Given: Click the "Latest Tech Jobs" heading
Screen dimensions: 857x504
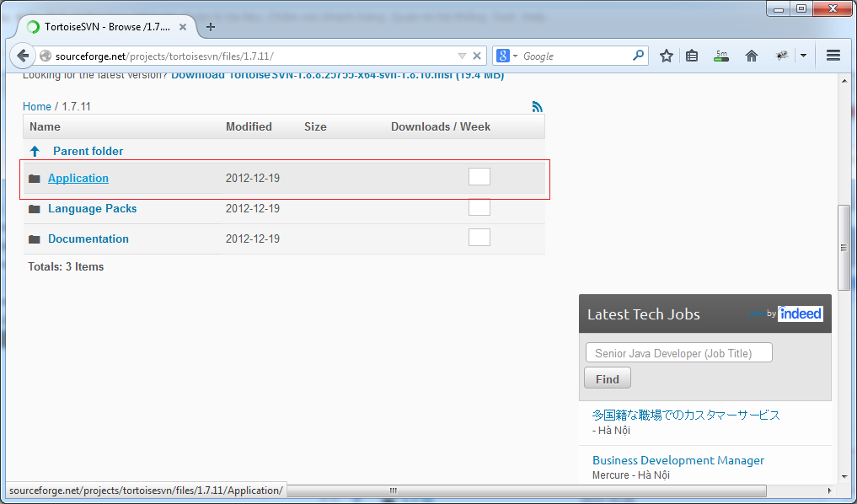Looking at the screenshot, I should (643, 314).
